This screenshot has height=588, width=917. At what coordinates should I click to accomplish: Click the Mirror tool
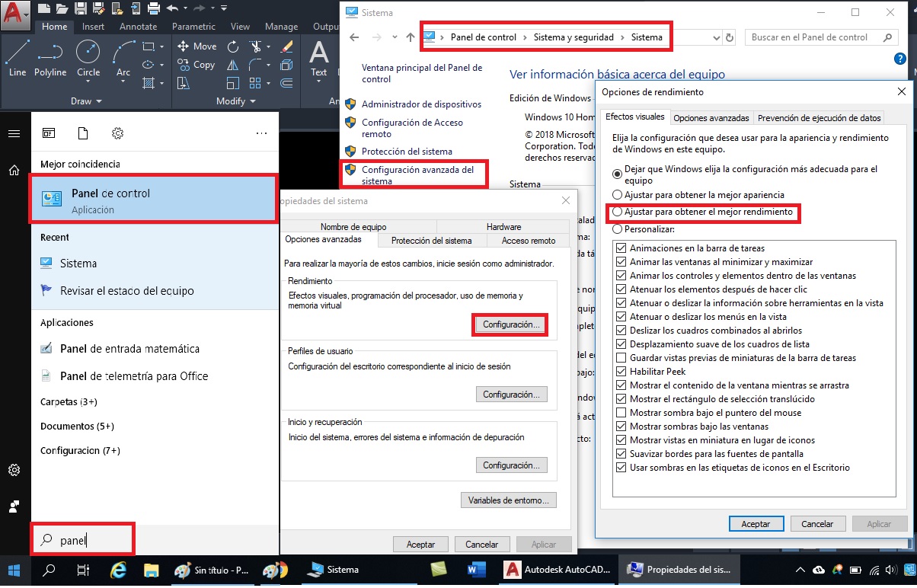[232, 65]
